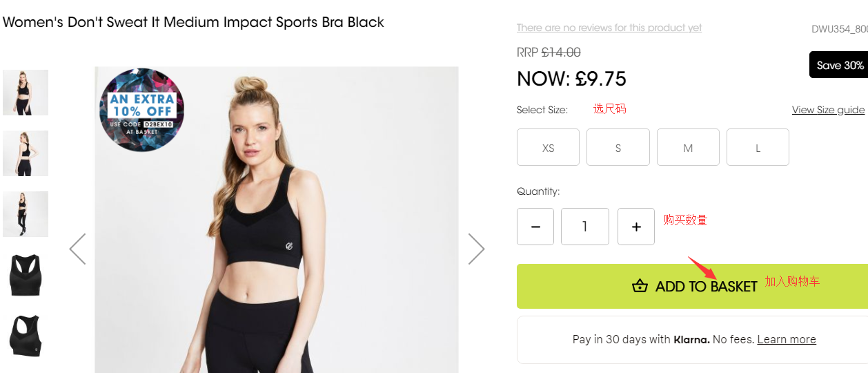
Task: Show the sports bra front view thumbnail
Action: [x=26, y=275]
